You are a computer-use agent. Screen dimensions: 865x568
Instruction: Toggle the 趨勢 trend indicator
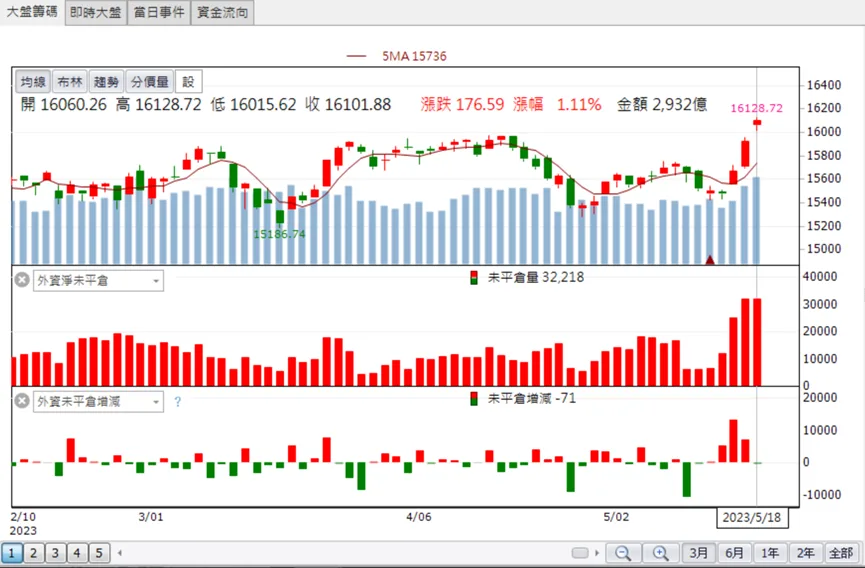(106, 82)
